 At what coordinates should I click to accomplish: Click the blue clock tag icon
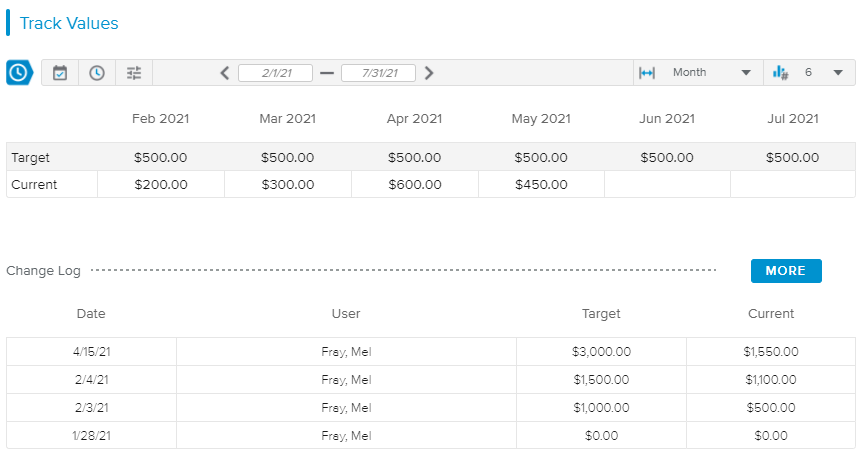tap(19, 73)
